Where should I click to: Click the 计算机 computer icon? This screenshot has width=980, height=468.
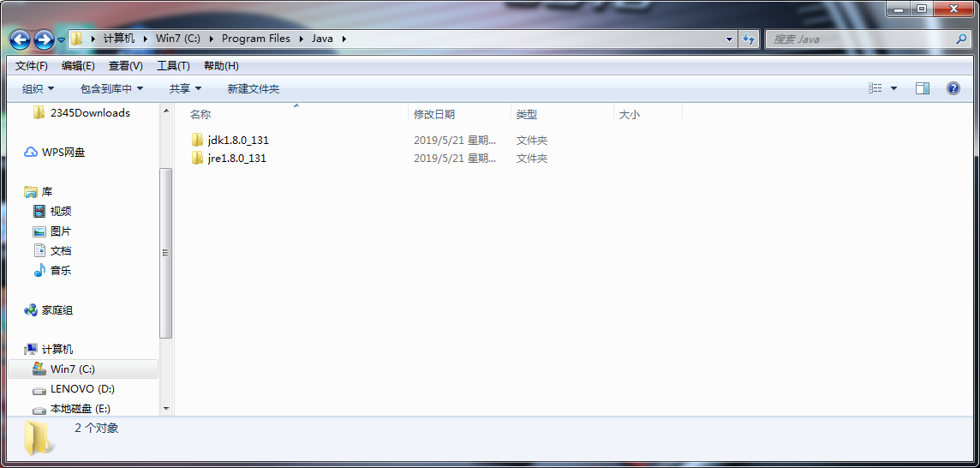tap(31, 349)
